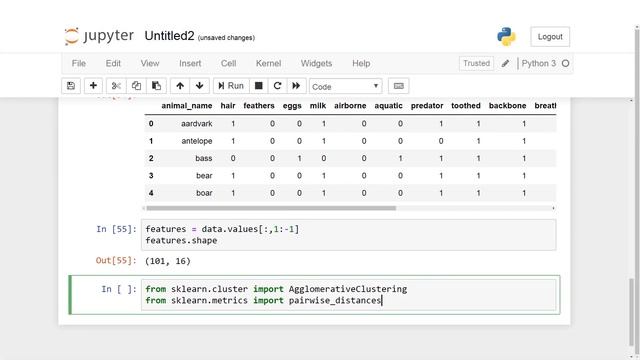Click the Logout button
The image size is (640, 360).
(550, 37)
